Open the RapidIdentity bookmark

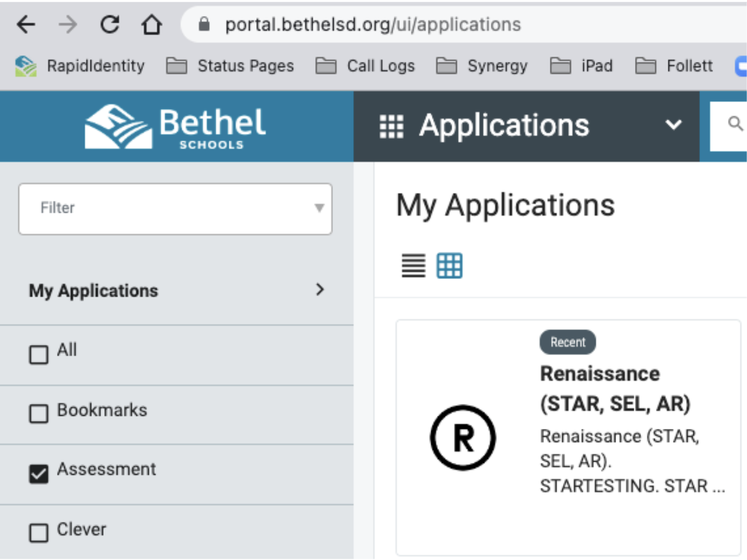click(x=80, y=66)
